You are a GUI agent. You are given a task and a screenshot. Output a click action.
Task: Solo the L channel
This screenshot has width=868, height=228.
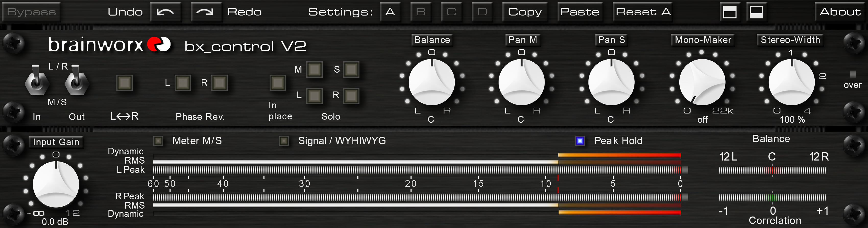coord(314,96)
